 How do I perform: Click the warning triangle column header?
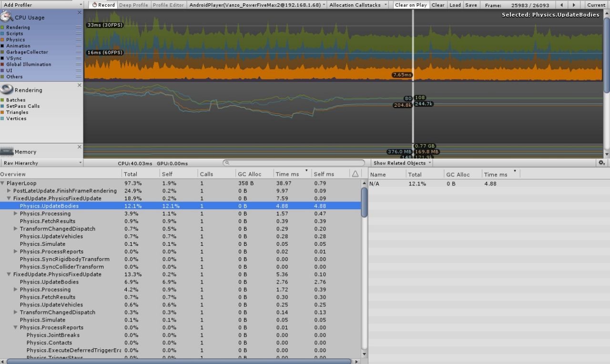[x=355, y=174]
